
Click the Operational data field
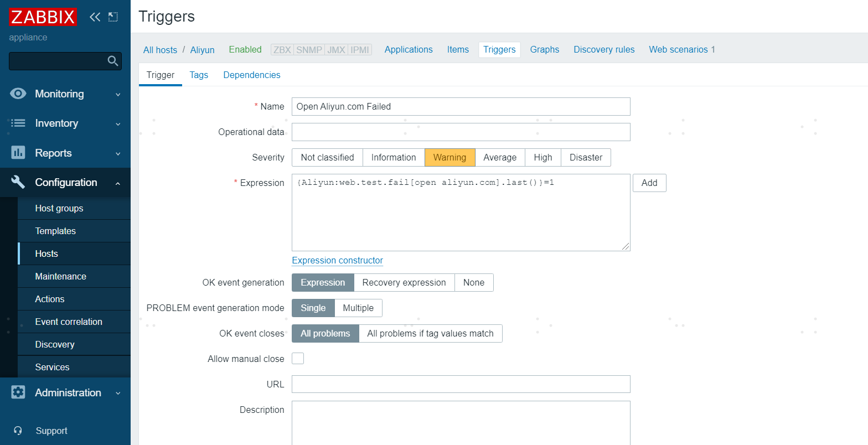click(x=461, y=132)
